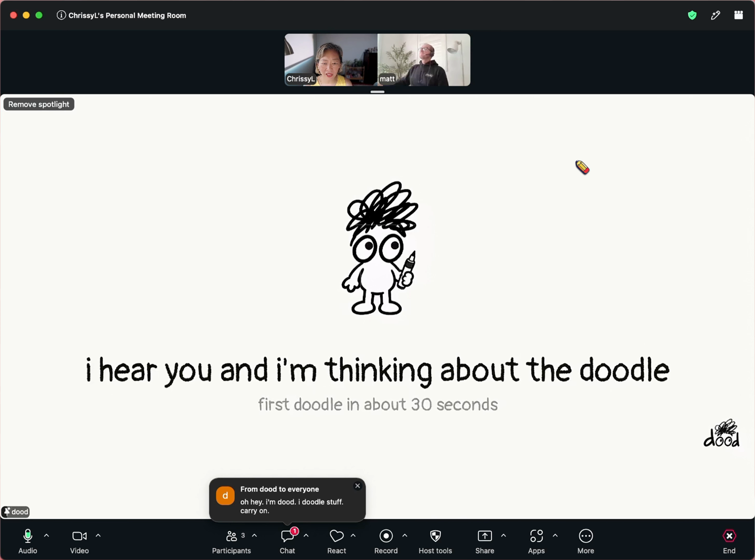This screenshot has width=755, height=560.
Task: Click the thumbnail strip collapse handle
Action: coord(377,92)
